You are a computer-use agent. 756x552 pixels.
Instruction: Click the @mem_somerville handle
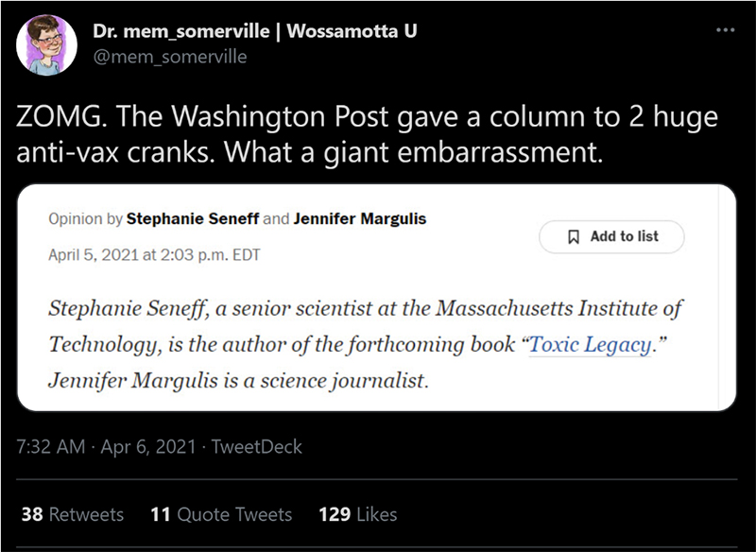point(170,57)
